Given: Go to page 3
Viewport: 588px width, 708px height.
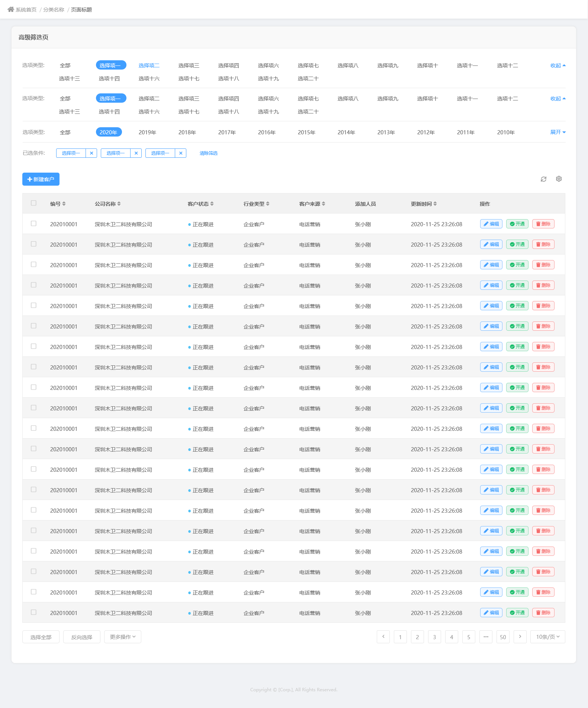Looking at the screenshot, I should [x=434, y=637].
